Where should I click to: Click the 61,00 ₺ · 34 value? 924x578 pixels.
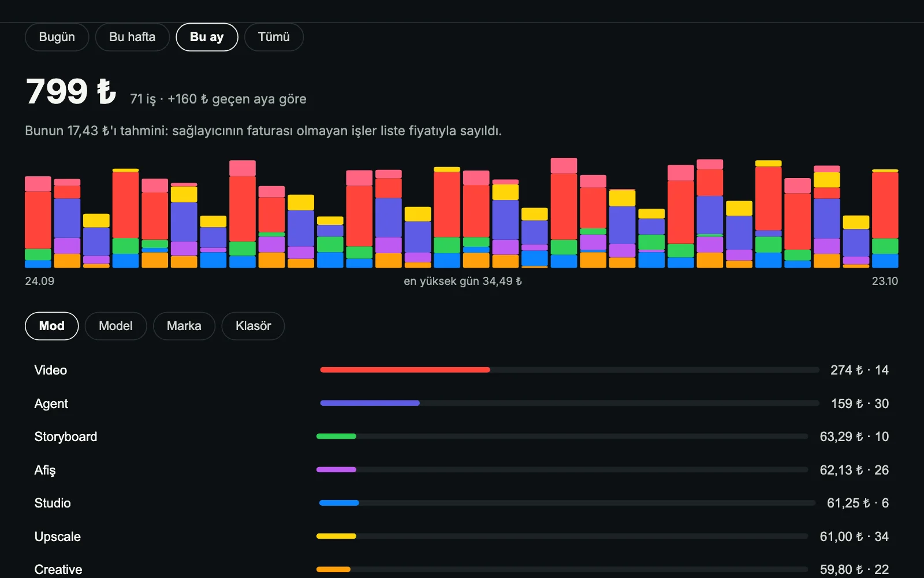coord(854,536)
